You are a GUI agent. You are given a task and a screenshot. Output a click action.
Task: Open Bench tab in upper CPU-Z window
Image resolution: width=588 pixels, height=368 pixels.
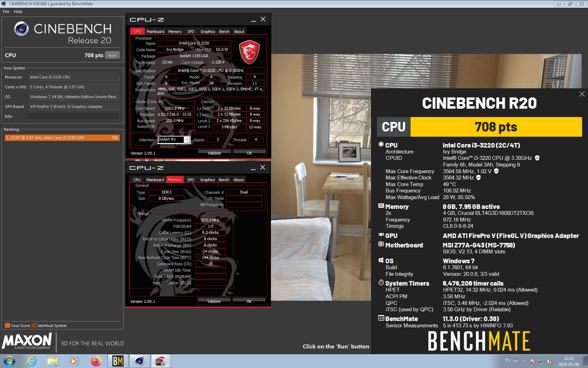pos(224,32)
